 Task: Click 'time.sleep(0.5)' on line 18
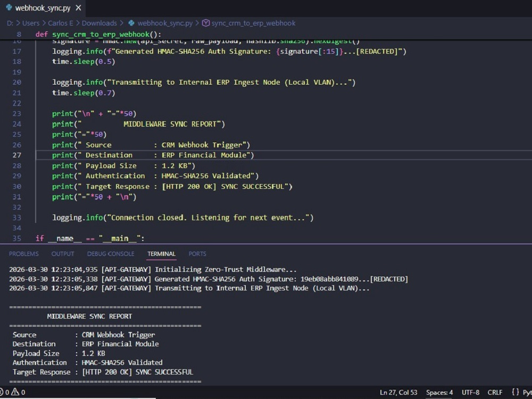pos(84,61)
